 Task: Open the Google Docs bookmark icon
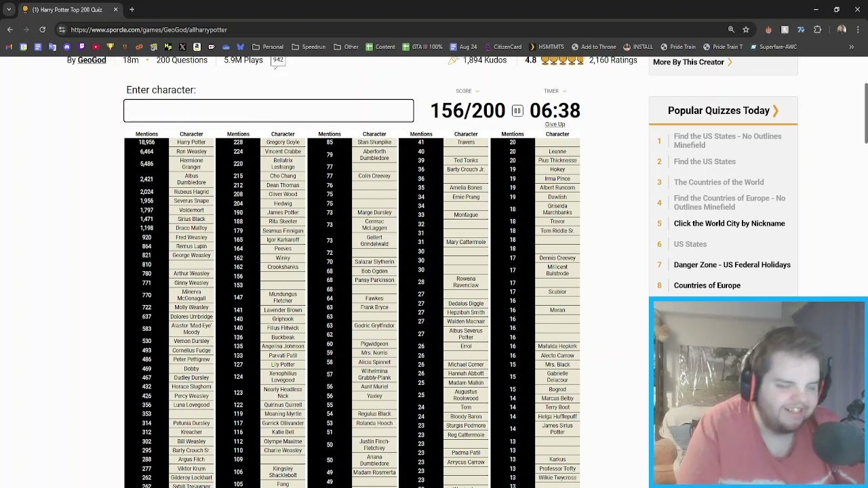38,47
